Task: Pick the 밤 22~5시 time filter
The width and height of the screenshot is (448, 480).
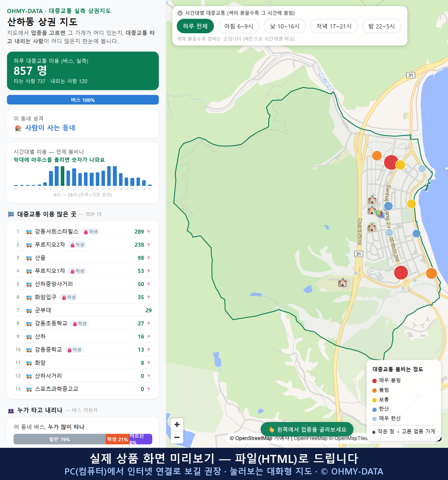Action: click(381, 26)
